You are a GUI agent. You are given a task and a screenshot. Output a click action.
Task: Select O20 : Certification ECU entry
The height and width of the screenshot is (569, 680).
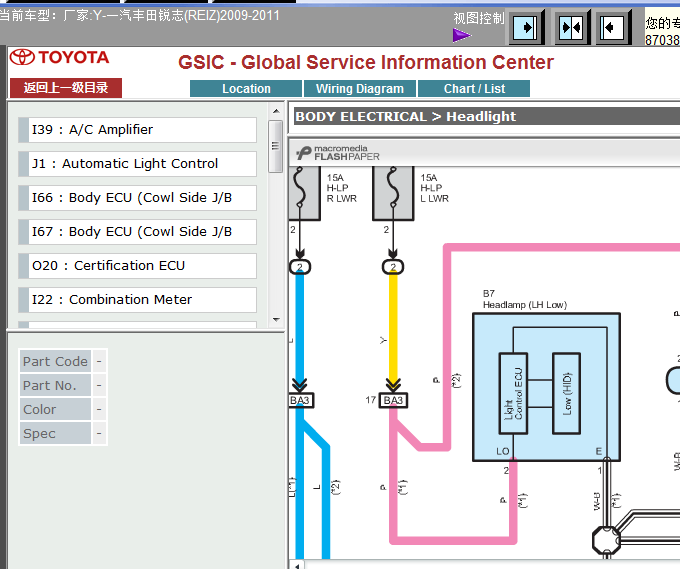tap(137, 265)
